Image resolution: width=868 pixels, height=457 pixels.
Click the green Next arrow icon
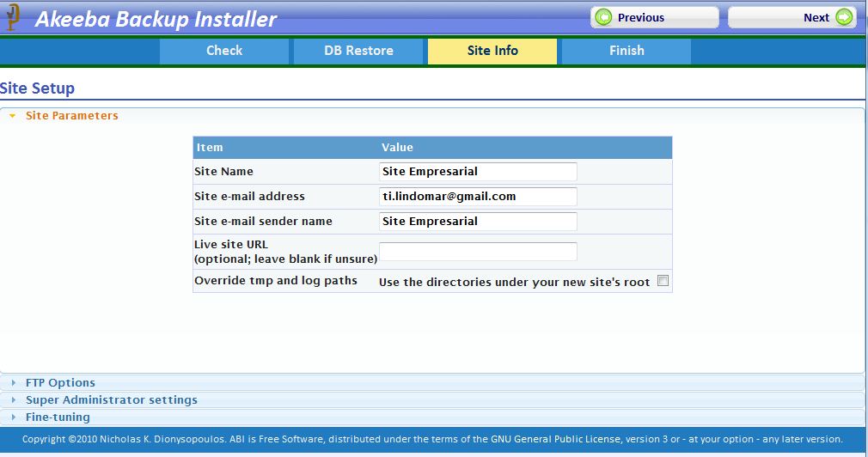(844, 17)
